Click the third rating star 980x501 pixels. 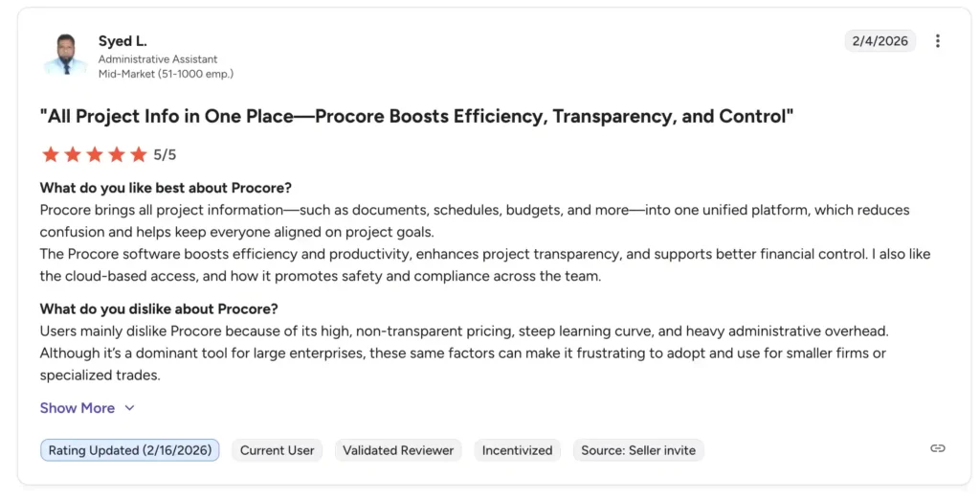click(95, 154)
